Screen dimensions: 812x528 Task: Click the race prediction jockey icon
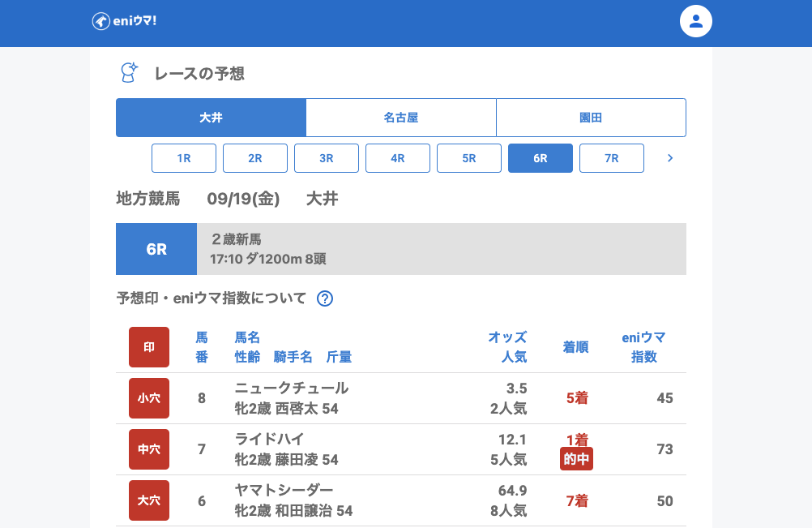[x=129, y=73]
